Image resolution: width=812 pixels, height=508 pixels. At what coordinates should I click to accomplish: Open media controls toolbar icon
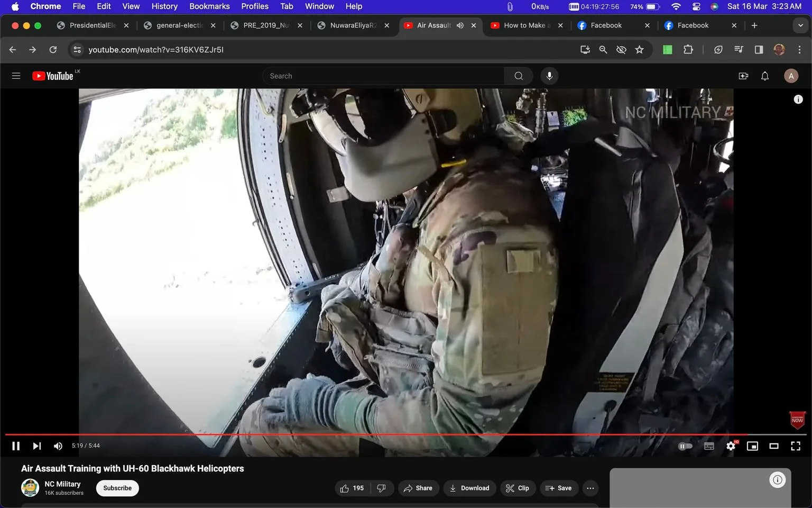(x=739, y=49)
